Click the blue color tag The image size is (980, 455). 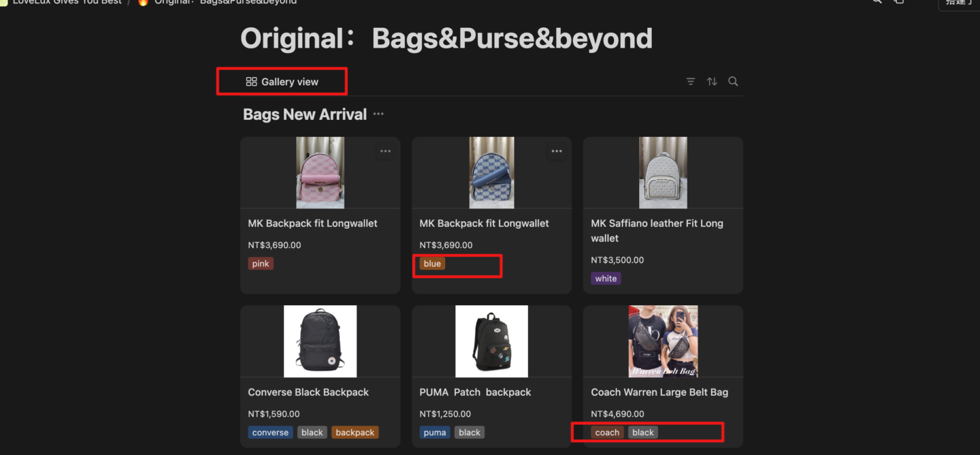pos(432,264)
